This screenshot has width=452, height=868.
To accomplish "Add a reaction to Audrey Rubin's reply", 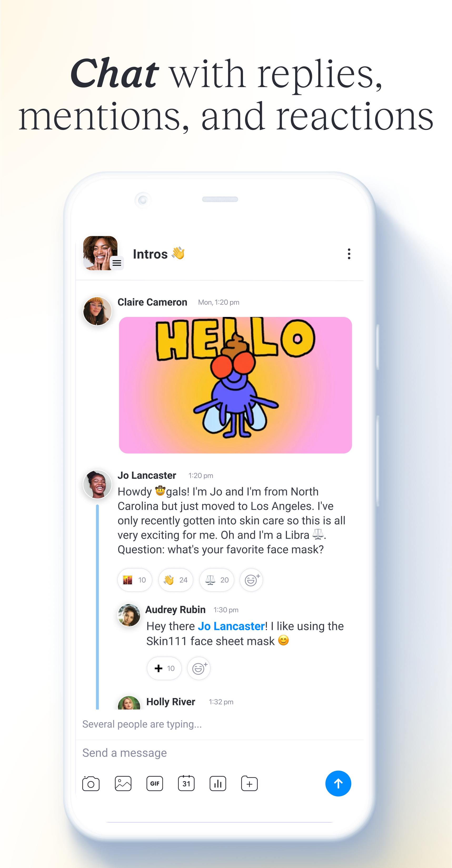I will [x=199, y=668].
